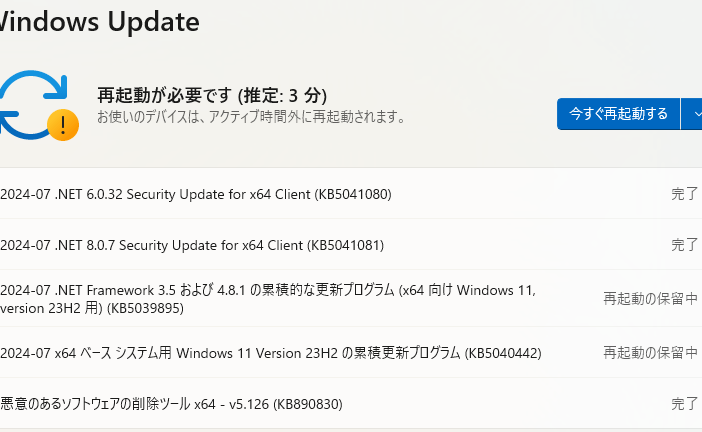The height and width of the screenshot is (432, 702).
Task: Click 完了 status for .NET 6.0.32 update
Action: [685, 194]
